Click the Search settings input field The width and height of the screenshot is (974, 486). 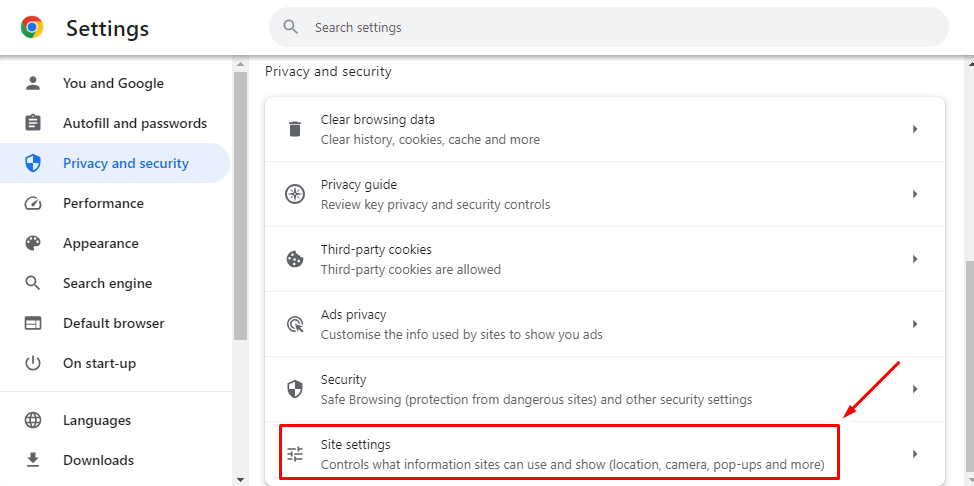[x=609, y=27]
